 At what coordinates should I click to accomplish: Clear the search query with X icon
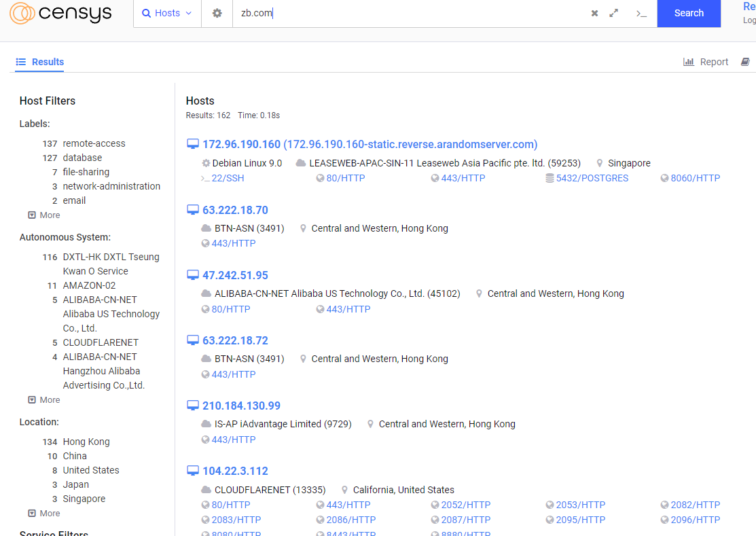coord(594,13)
